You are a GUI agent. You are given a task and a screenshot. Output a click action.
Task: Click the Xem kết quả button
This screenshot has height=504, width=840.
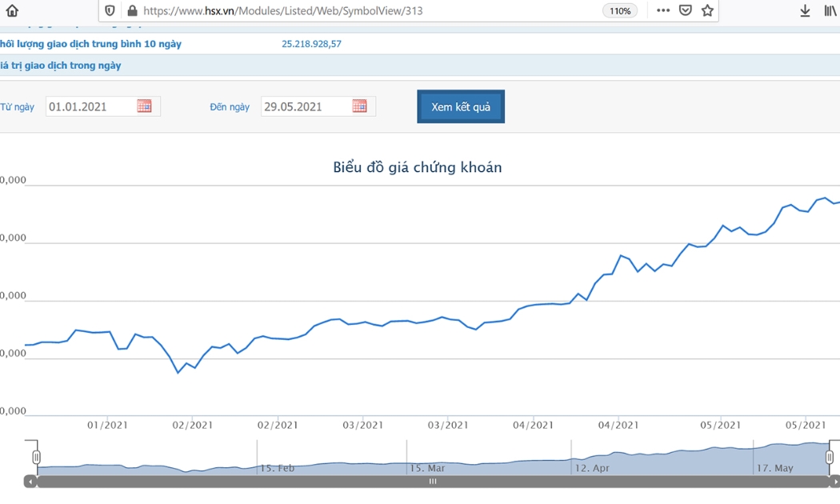461,106
